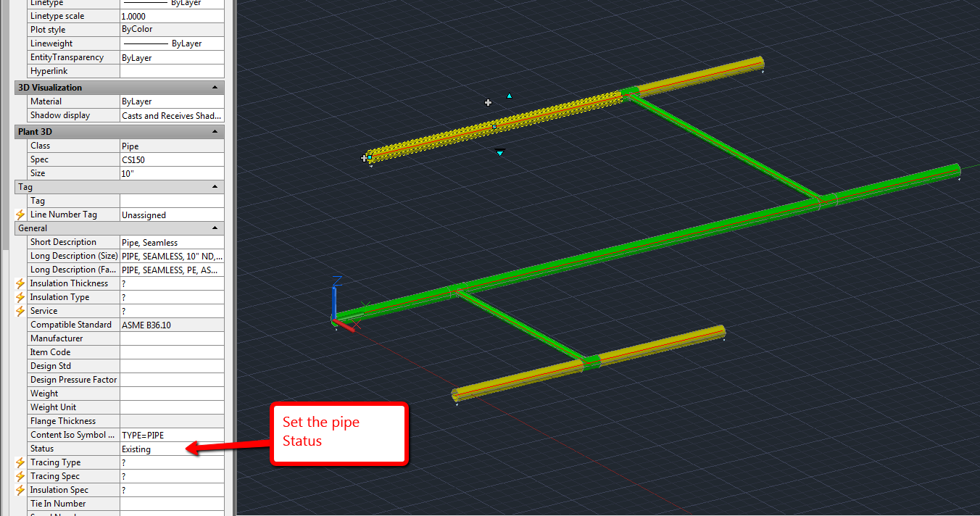980x516 pixels.
Task: Click the Long Description (Size) value
Action: (x=172, y=256)
